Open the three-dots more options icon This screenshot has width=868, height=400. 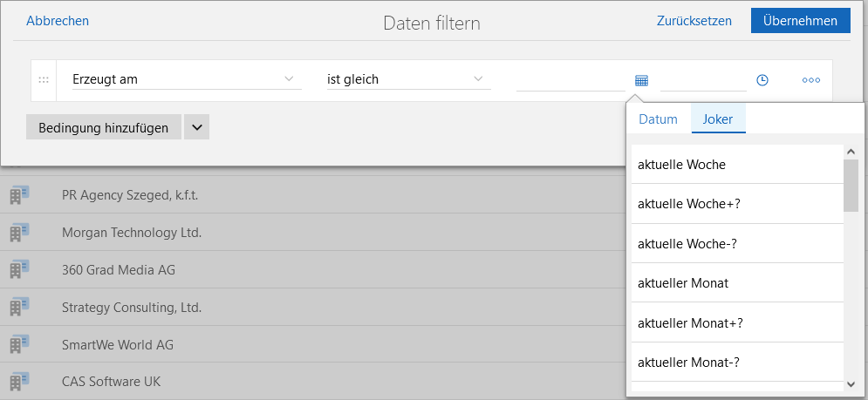coord(811,80)
